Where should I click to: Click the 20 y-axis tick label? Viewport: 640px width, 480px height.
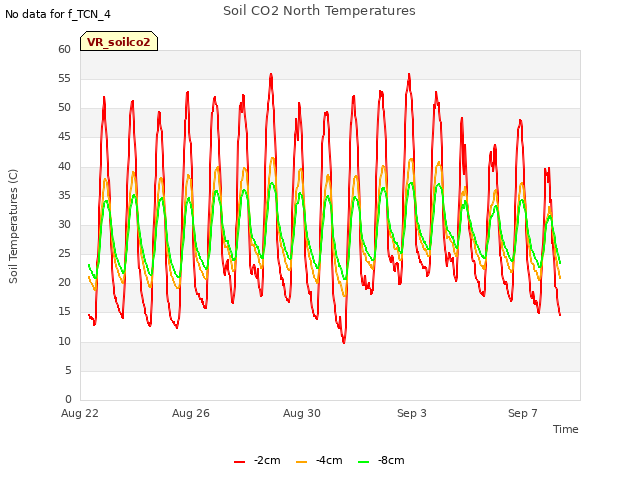click(x=64, y=282)
